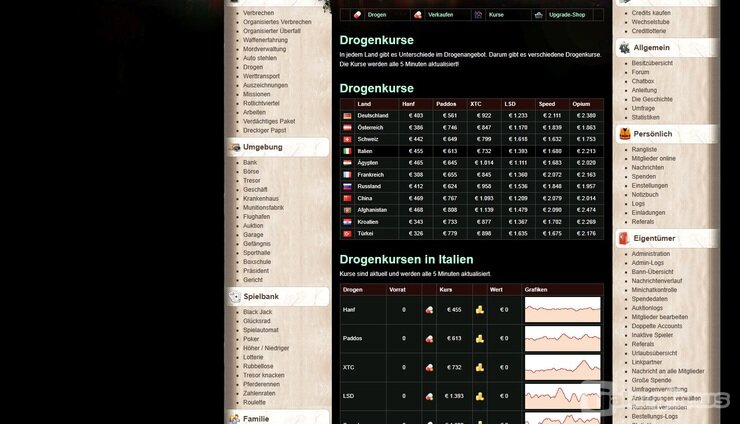The image size is (740, 424).
Task: Open Credits kaufen link
Action: tap(651, 13)
